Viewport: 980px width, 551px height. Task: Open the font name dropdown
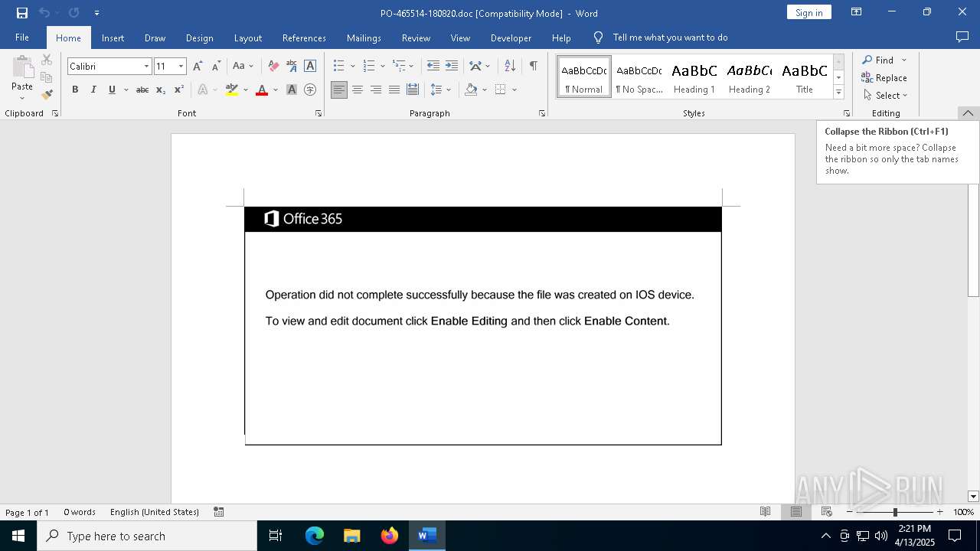tap(146, 67)
